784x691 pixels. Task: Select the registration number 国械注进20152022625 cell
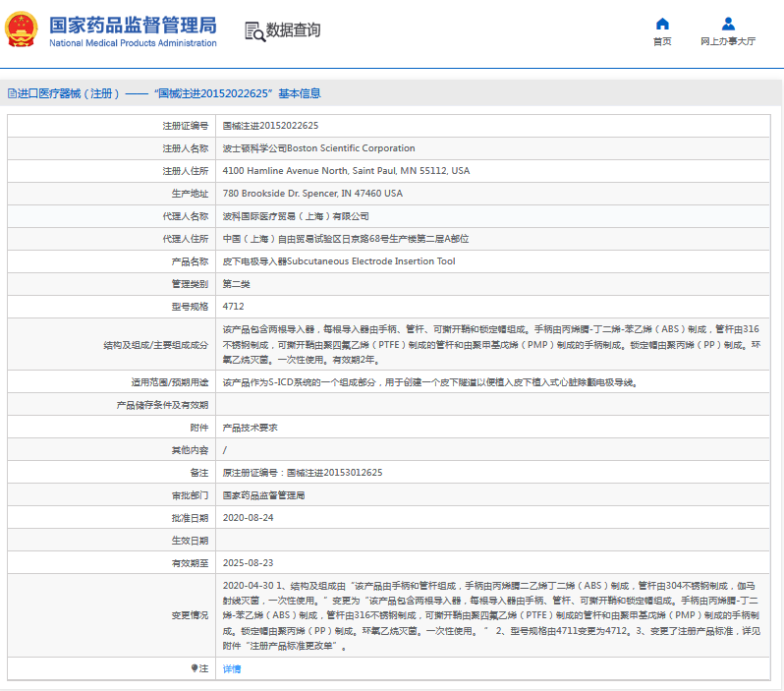[270, 126]
